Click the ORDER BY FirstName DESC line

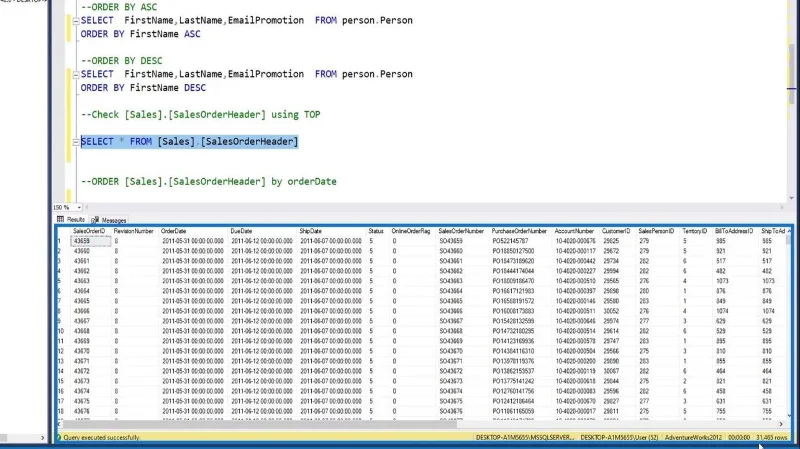click(143, 88)
